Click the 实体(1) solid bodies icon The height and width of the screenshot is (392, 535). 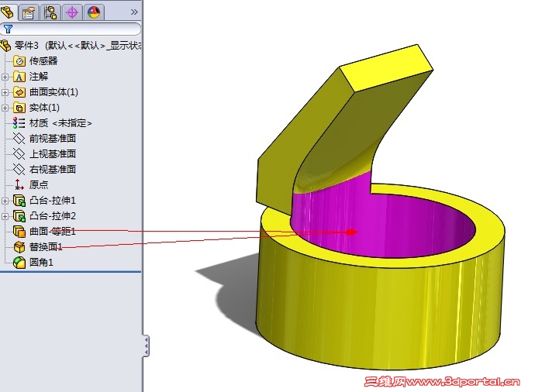click(19, 108)
